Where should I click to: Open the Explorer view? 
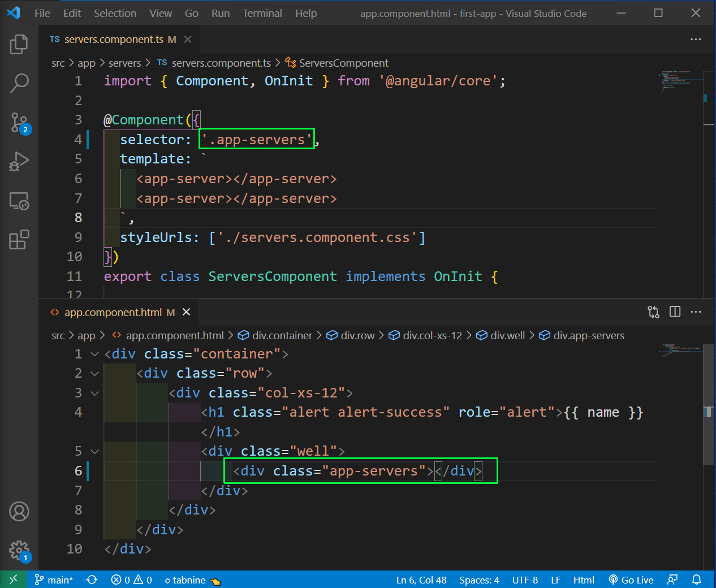tap(19, 44)
